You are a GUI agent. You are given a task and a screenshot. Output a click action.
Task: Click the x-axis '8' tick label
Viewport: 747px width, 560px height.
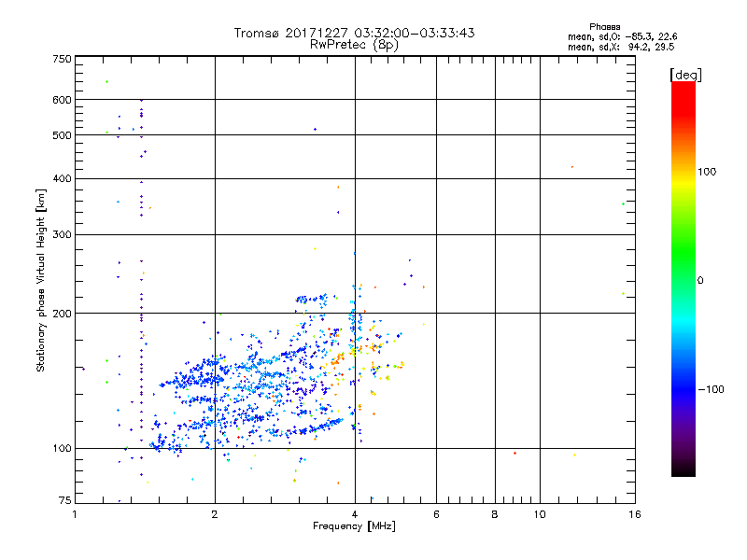[495, 514]
